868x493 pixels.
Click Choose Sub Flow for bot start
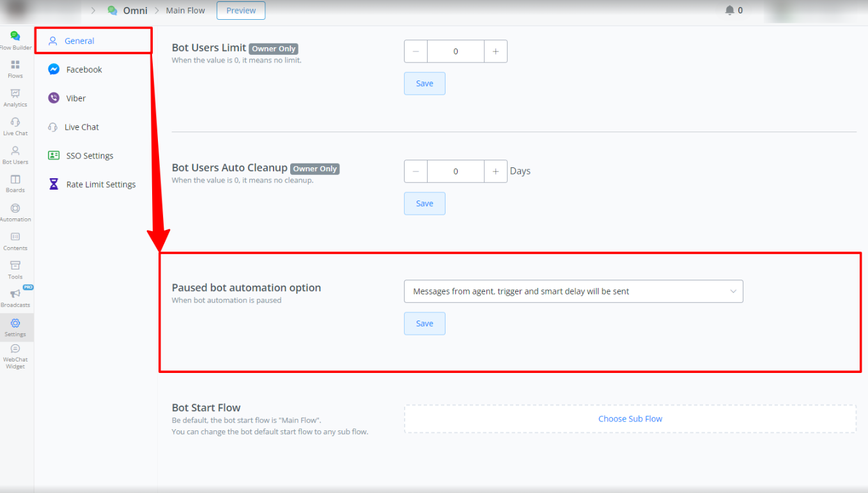(x=630, y=419)
